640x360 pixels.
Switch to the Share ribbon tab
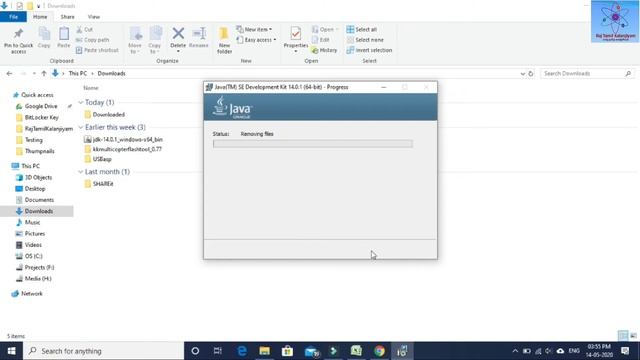[x=67, y=17]
